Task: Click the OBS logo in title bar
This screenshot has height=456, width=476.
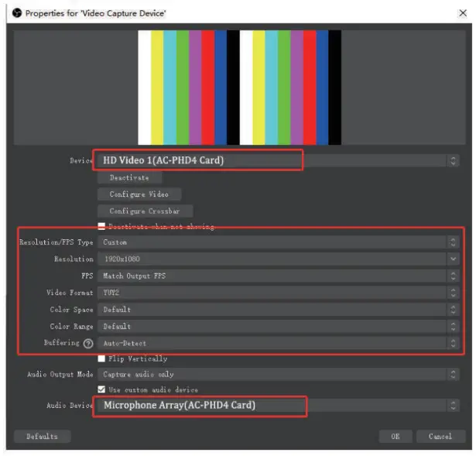Action: [17, 13]
